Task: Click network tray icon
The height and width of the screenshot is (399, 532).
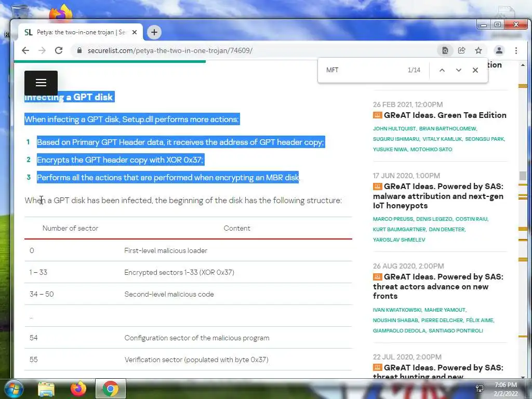Action: click(480, 389)
